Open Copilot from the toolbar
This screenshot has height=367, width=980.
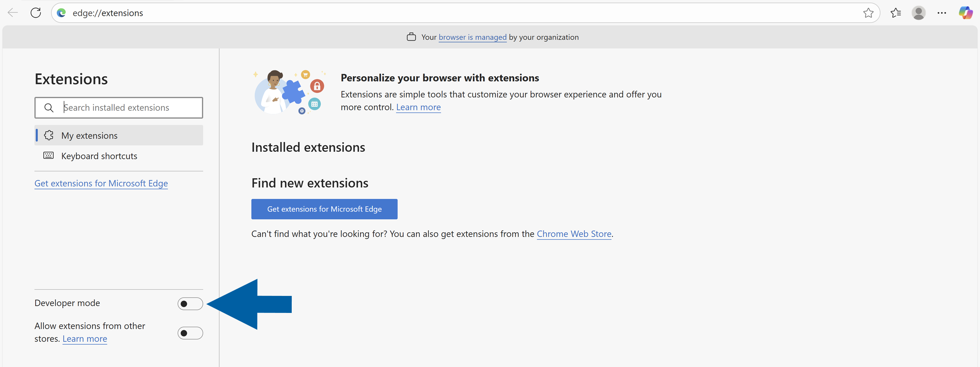tap(966, 13)
